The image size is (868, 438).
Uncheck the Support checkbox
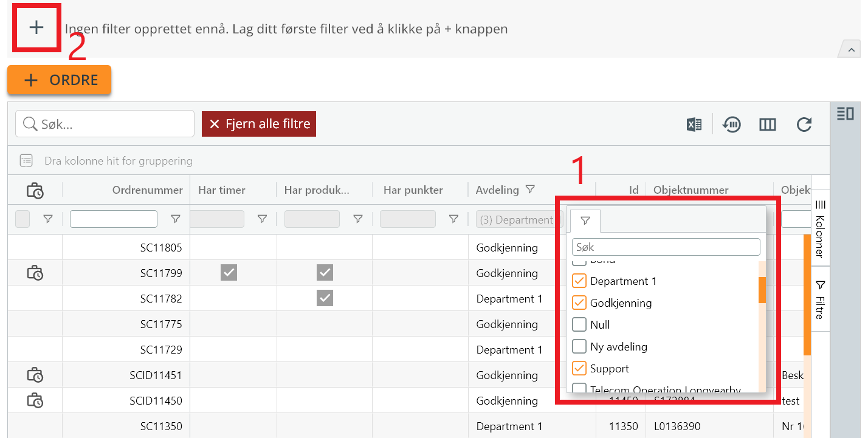pyautogui.click(x=579, y=369)
